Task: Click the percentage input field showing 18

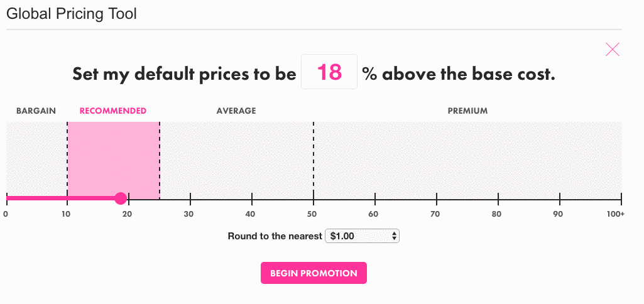Action: coord(329,72)
